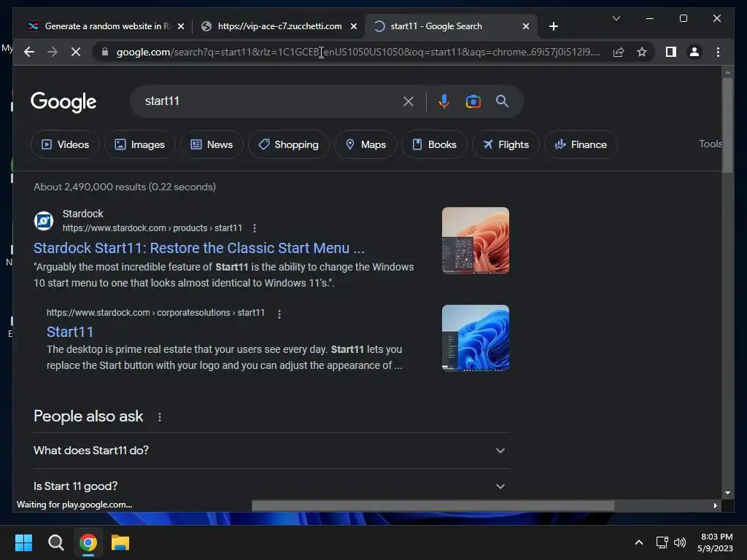Open the clock and date panel
Image resolution: width=747 pixels, height=560 pixels.
[x=716, y=542]
